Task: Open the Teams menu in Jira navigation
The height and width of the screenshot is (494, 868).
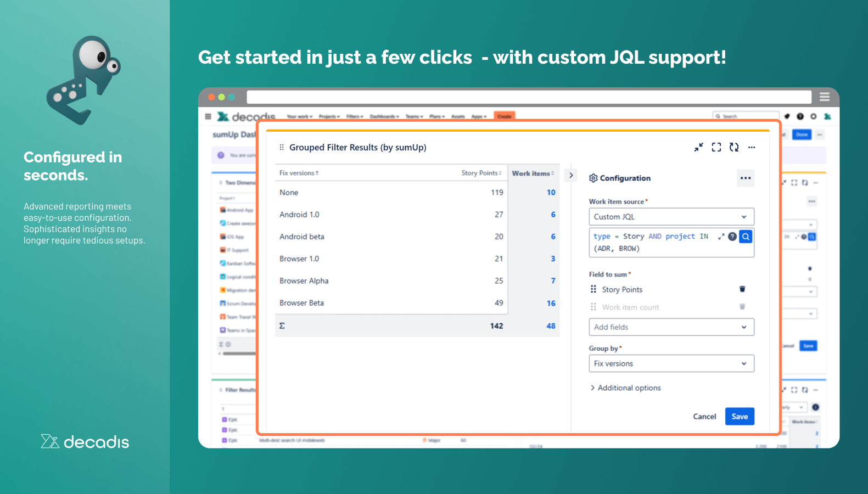Action: coord(414,116)
